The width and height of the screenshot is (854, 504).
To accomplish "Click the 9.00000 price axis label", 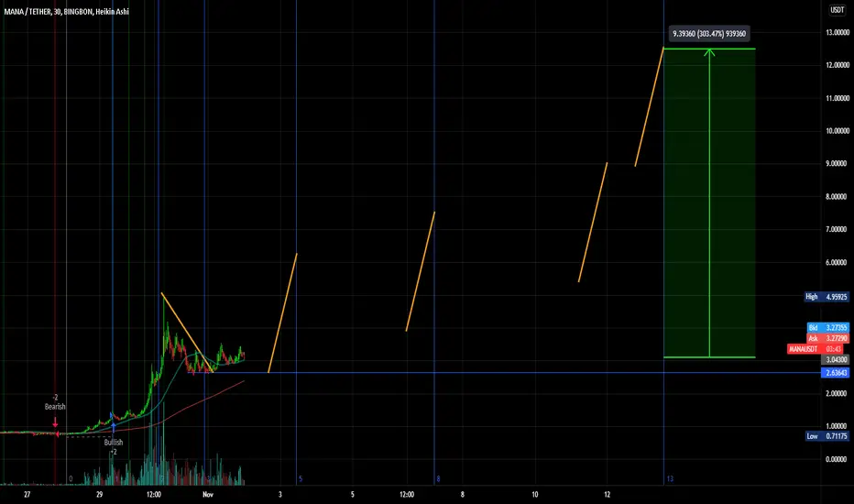I will click(838, 163).
